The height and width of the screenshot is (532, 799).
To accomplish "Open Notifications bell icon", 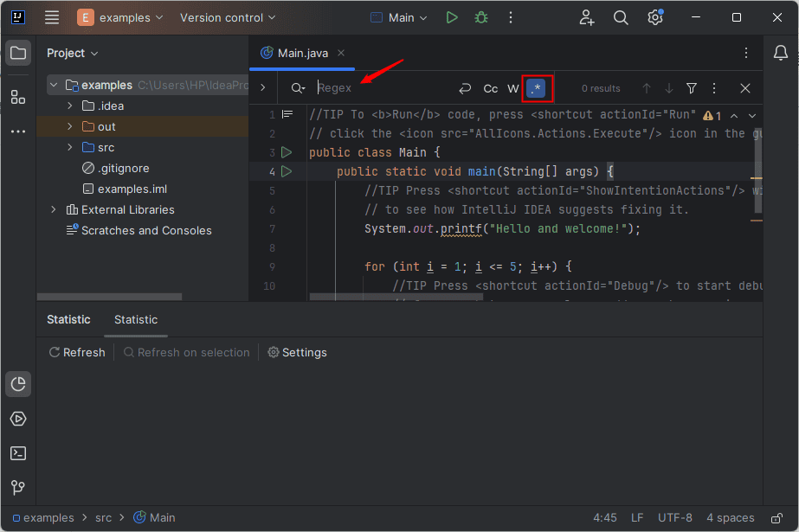I will tap(780, 53).
